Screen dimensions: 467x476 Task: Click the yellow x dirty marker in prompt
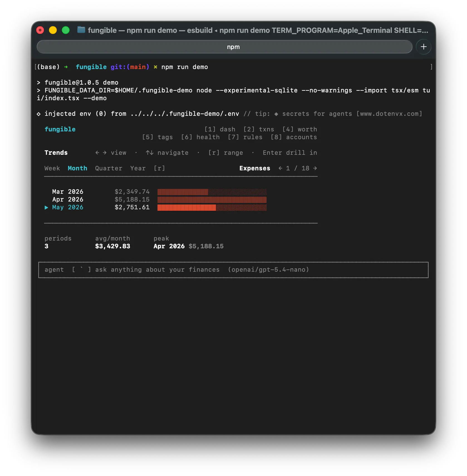[x=155, y=67]
